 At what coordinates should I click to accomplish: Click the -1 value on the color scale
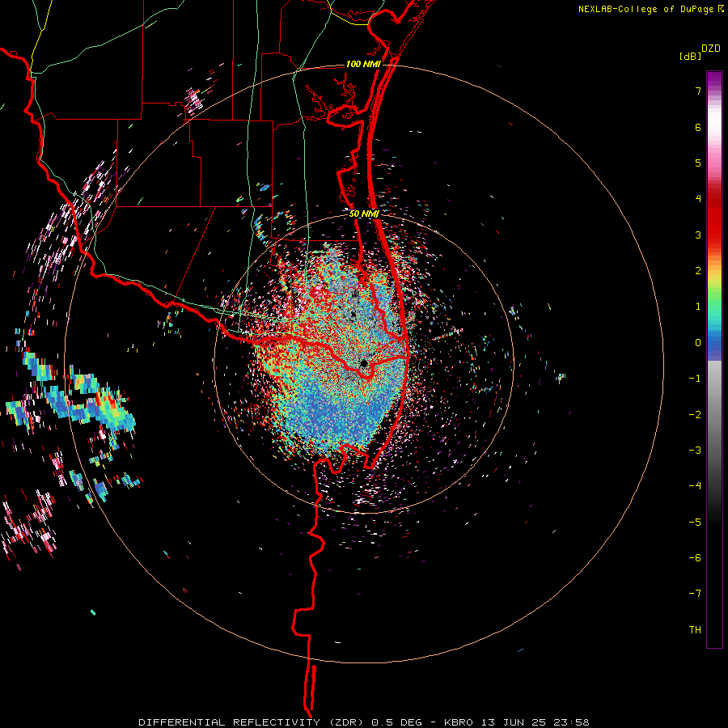click(x=695, y=379)
